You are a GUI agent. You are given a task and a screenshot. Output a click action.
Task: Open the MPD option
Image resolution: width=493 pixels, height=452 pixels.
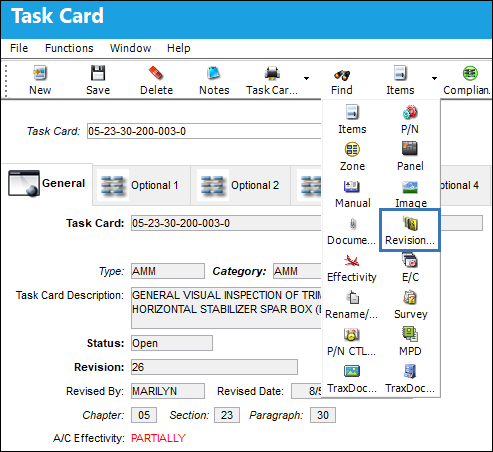tap(410, 341)
